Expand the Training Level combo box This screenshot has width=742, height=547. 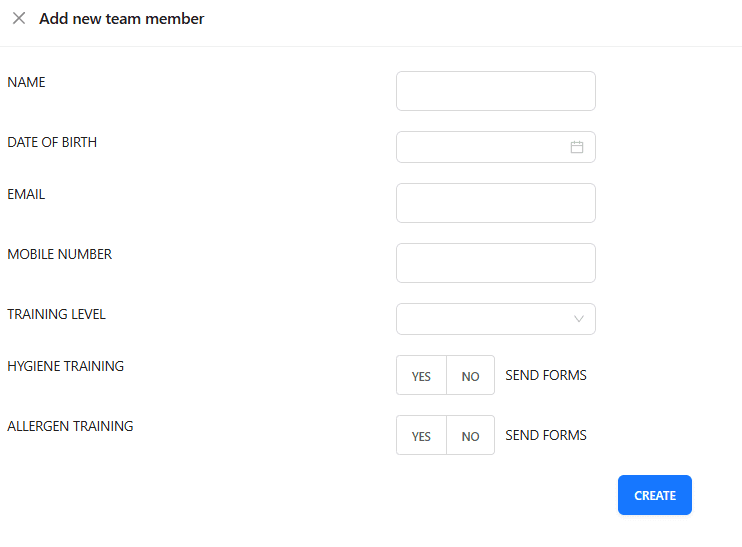coord(495,319)
